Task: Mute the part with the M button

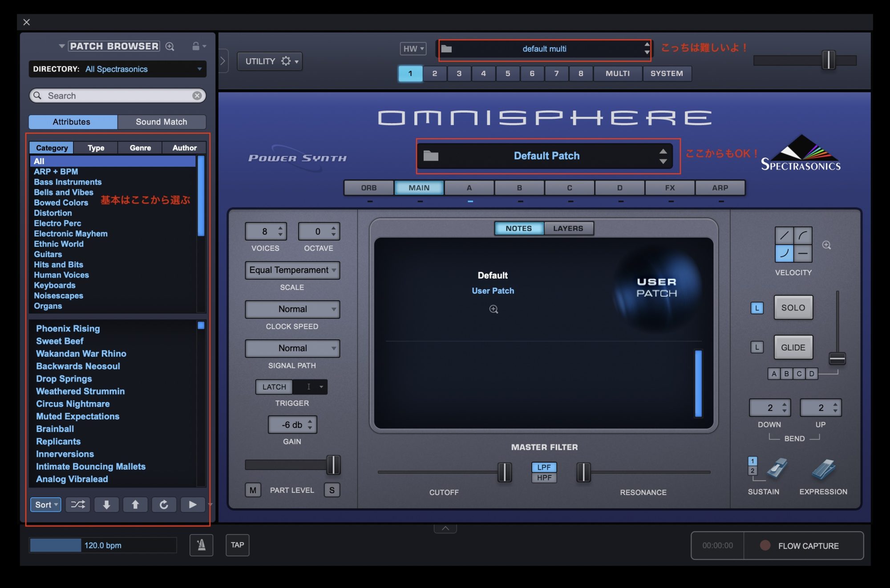Action: tap(252, 490)
